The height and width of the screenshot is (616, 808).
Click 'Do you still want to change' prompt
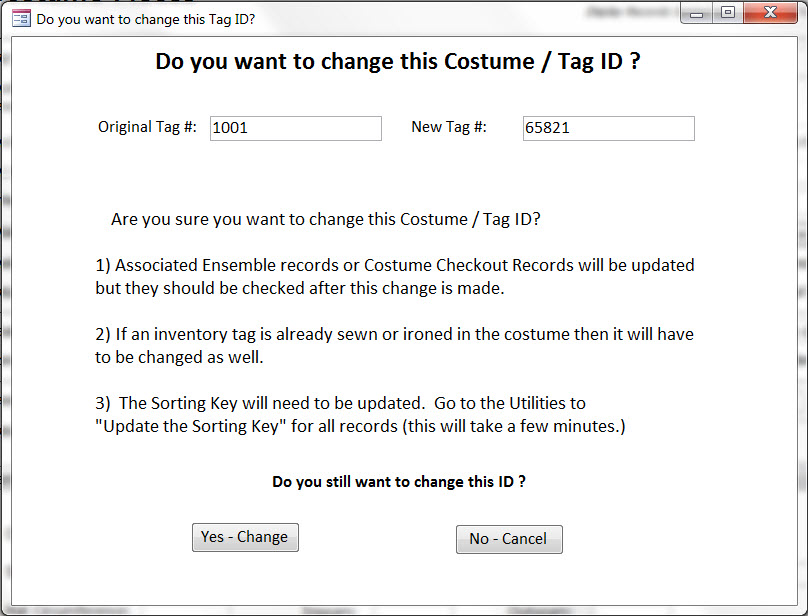pyautogui.click(x=399, y=481)
